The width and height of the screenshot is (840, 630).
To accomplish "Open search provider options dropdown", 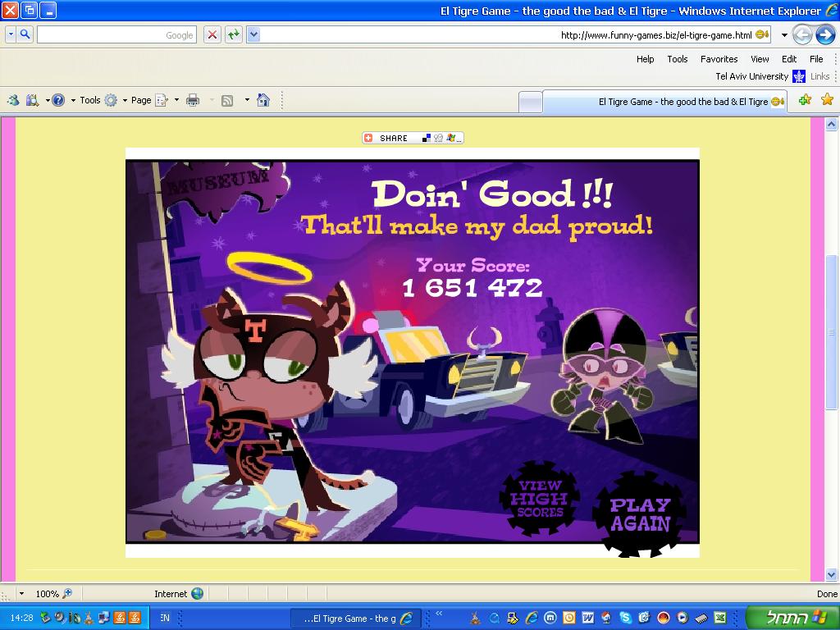I will coord(11,34).
